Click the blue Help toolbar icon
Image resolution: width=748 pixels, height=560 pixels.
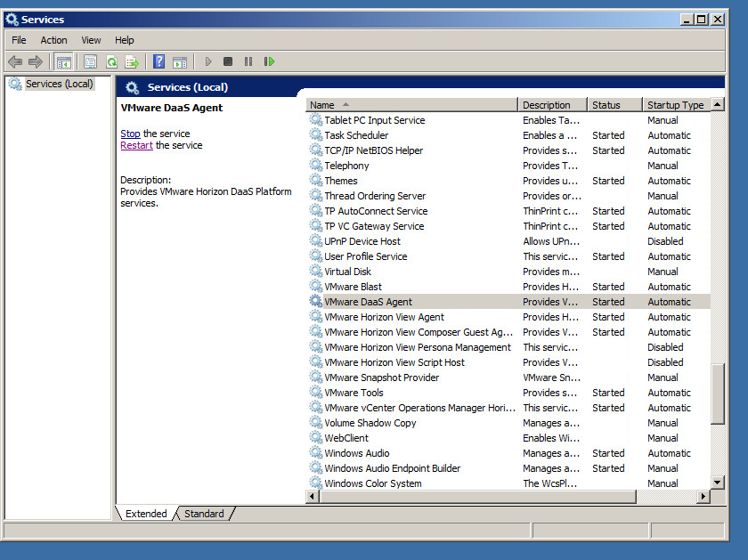tap(159, 61)
